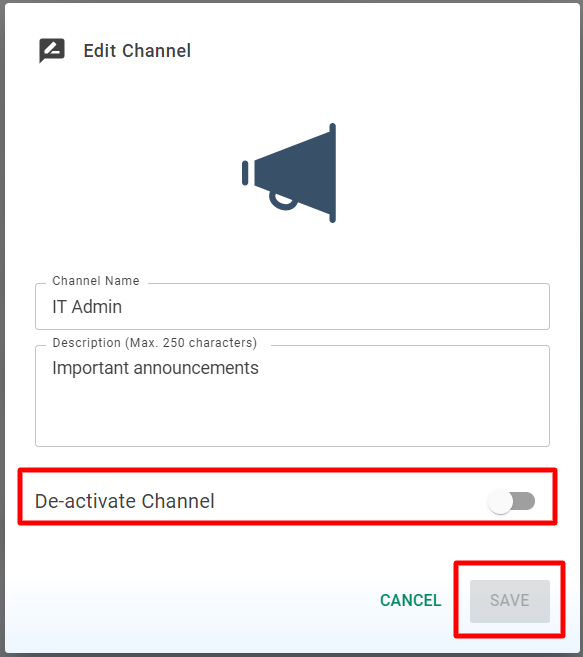Image resolution: width=583 pixels, height=657 pixels.
Task: Click the gray track of the de-activate switch
Action: [525, 501]
